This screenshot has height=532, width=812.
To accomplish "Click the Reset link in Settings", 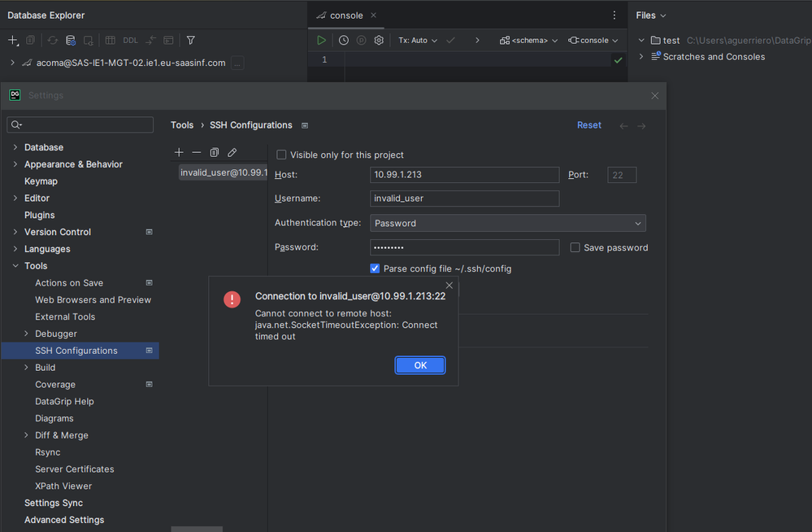I will point(589,125).
